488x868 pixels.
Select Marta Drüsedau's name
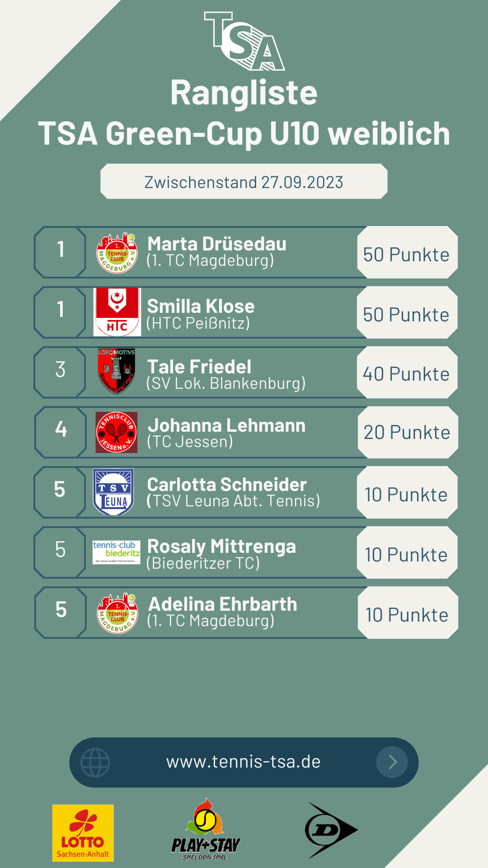tap(217, 244)
